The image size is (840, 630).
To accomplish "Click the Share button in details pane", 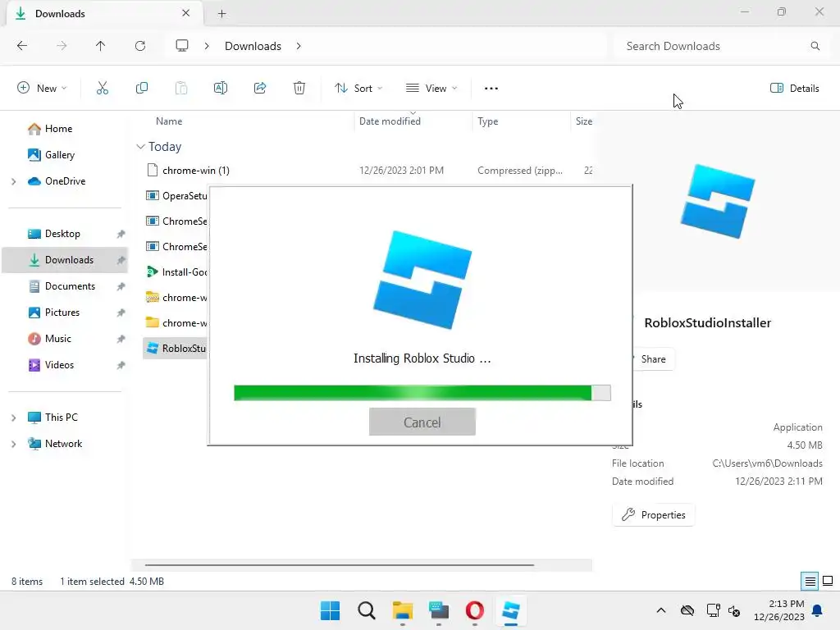I will pyautogui.click(x=654, y=359).
